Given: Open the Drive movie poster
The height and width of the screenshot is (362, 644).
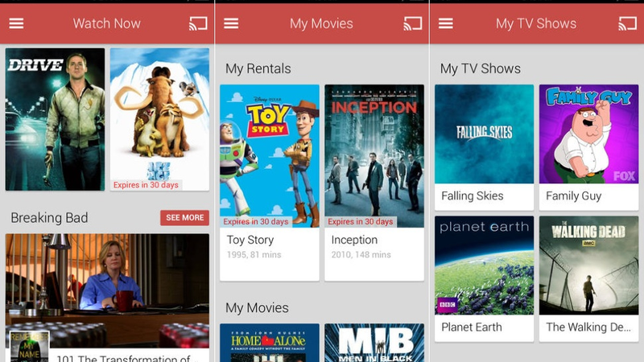Looking at the screenshot, I should tap(55, 119).
